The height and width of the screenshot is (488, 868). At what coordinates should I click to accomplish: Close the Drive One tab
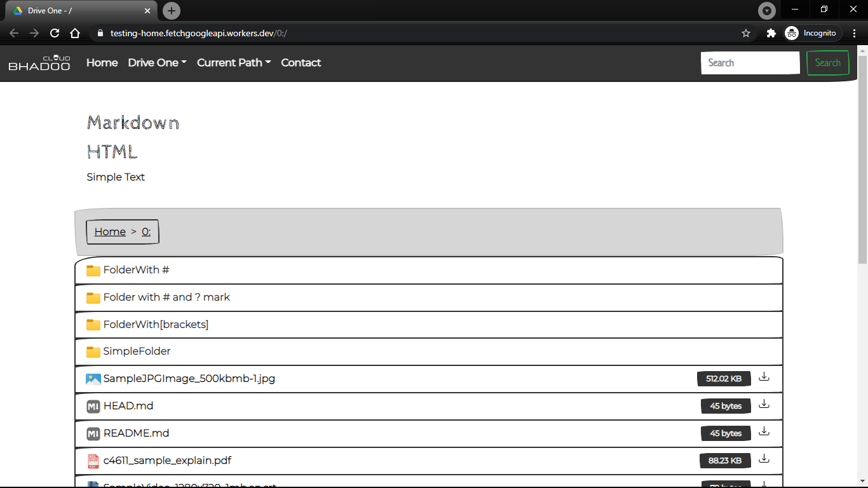[147, 11]
